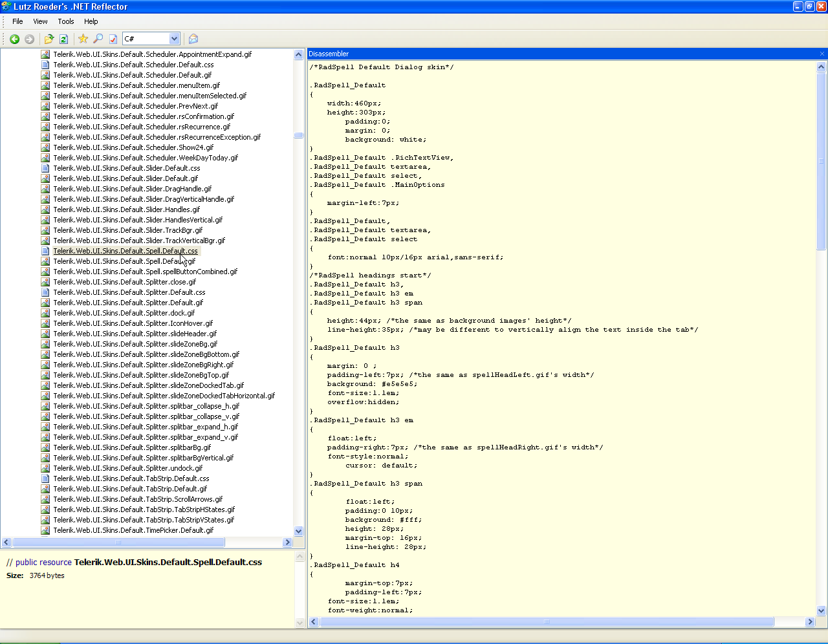Click the "Size: 3764 bytes" text
This screenshot has width=828, height=644.
pos(36,575)
